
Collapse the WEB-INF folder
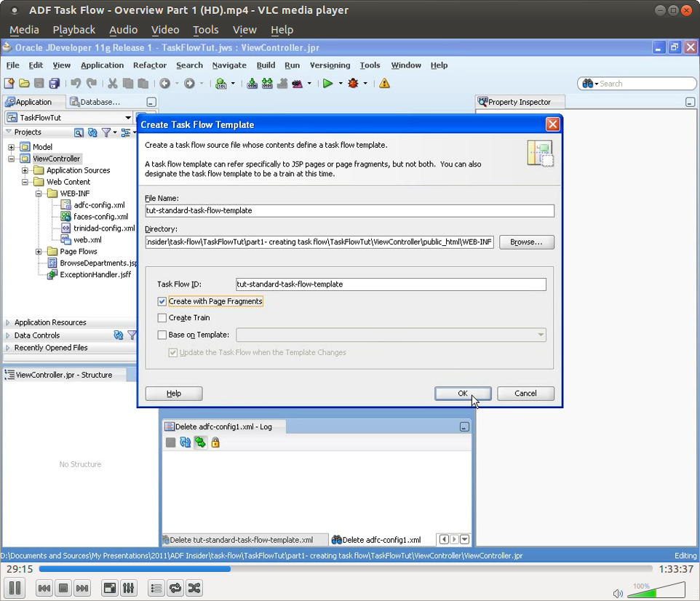click(x=39, y=193)
